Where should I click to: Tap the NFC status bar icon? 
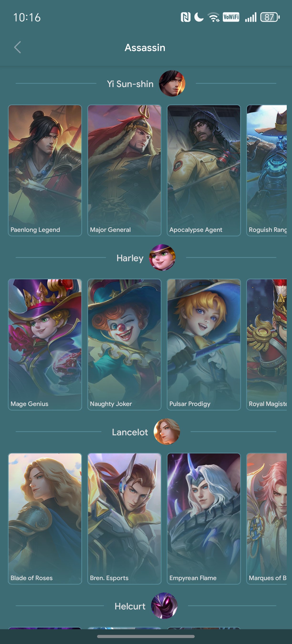click(x=186, y=17)
